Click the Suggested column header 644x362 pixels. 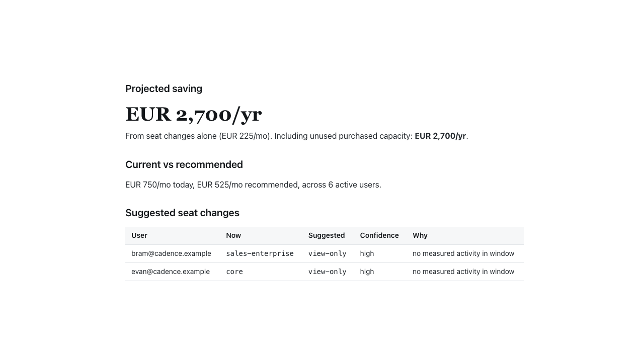tap(327, 235)
